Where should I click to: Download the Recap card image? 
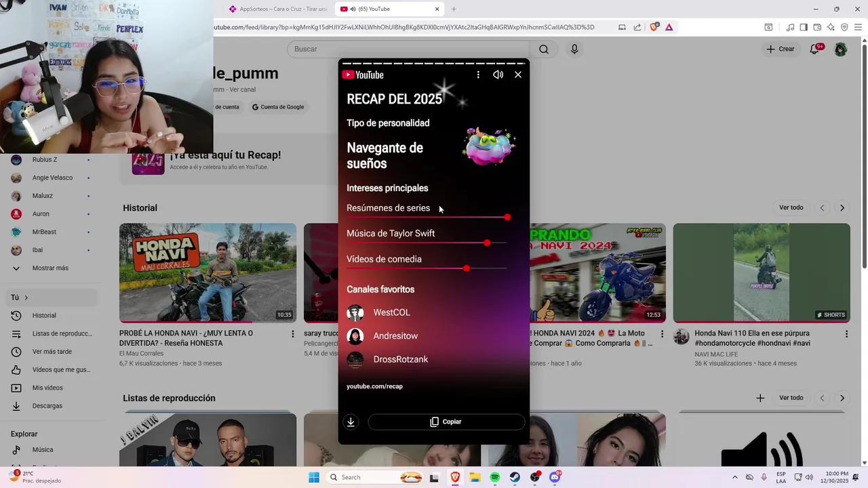[x=351, y=422]
